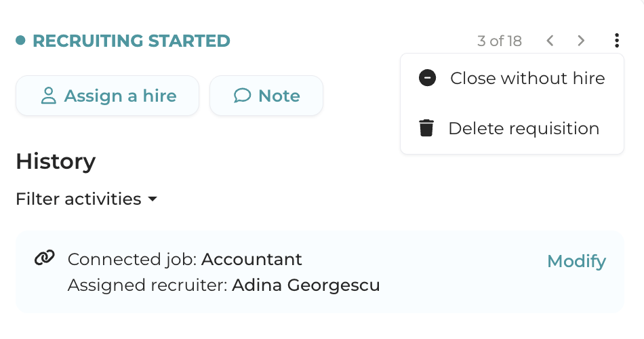Click the Modify link for the connected job
This screenshot has width=644, height=339.
(x=576, y=261)
